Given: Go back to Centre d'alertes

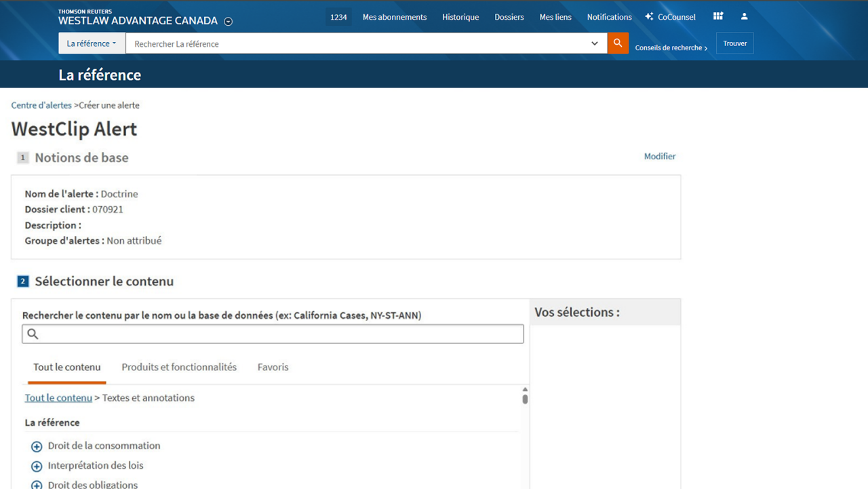Looking at the screenshot, I should click(41, 105).
